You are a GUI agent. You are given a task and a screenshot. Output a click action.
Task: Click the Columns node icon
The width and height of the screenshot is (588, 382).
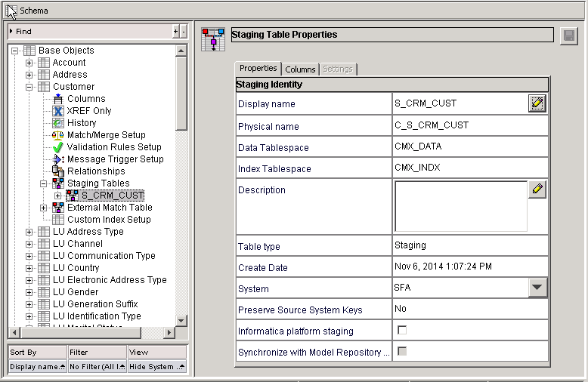58,99
